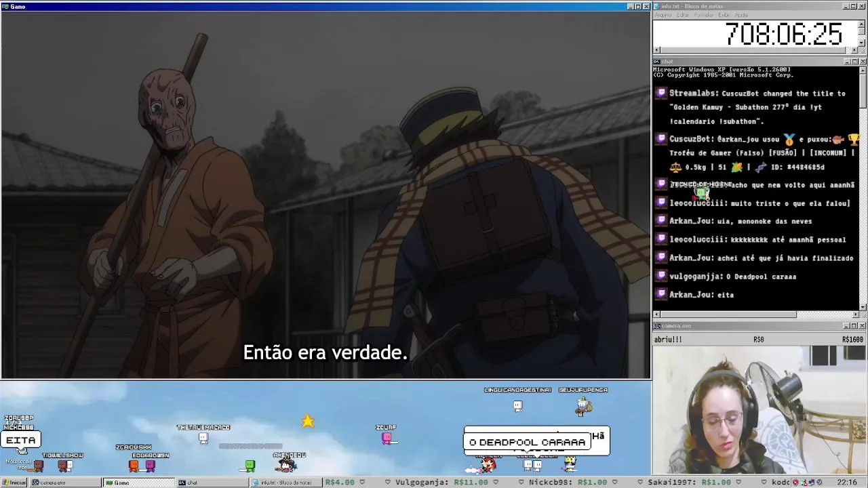Click chat horizontal scrollbar left arrow

click(x=656, y=314)
